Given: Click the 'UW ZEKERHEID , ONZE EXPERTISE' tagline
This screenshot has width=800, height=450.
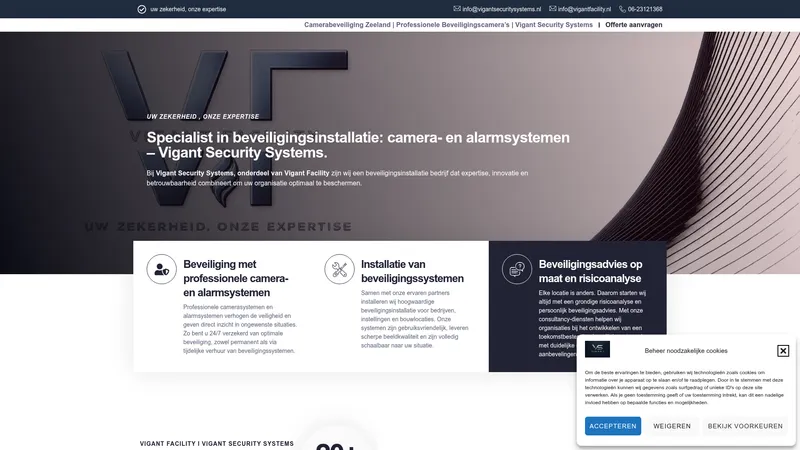Looking at the screenshot, I should [203, 117].
